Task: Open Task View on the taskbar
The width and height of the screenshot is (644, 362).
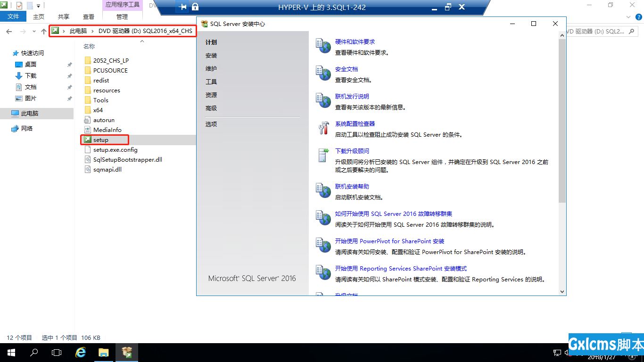Action: [57, 353]
